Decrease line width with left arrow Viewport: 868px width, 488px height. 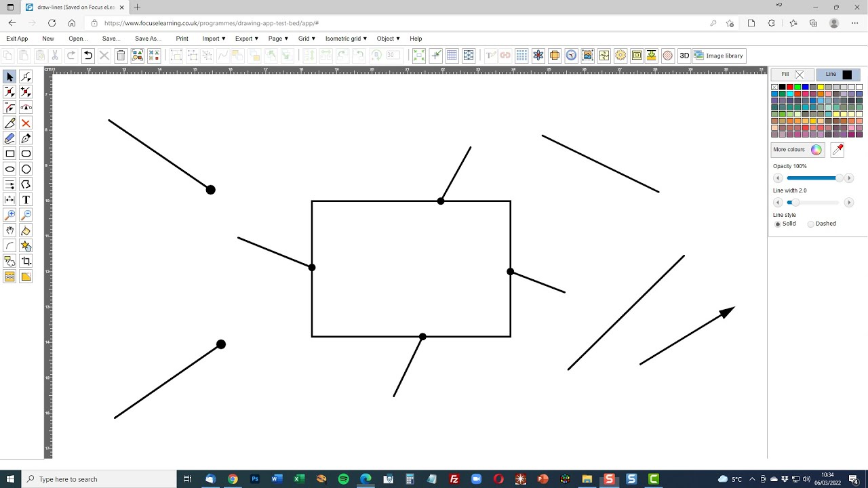778,203
